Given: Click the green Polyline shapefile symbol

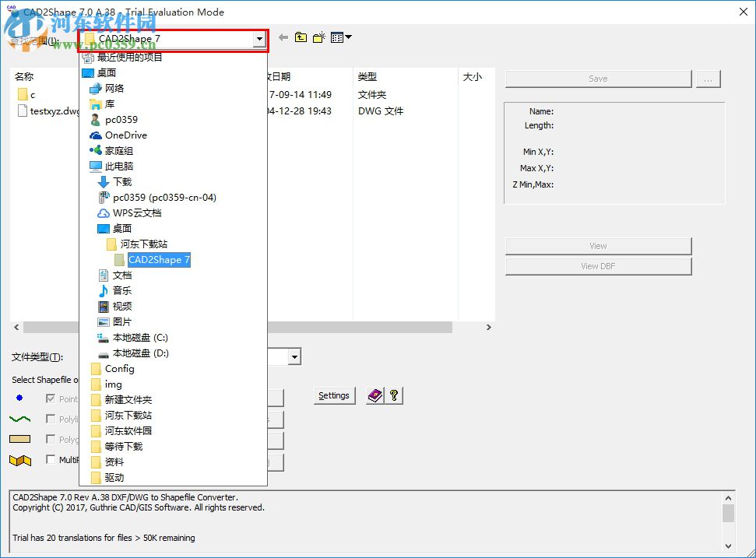Looking at the screenshot, I should click(x=19, y=419).
